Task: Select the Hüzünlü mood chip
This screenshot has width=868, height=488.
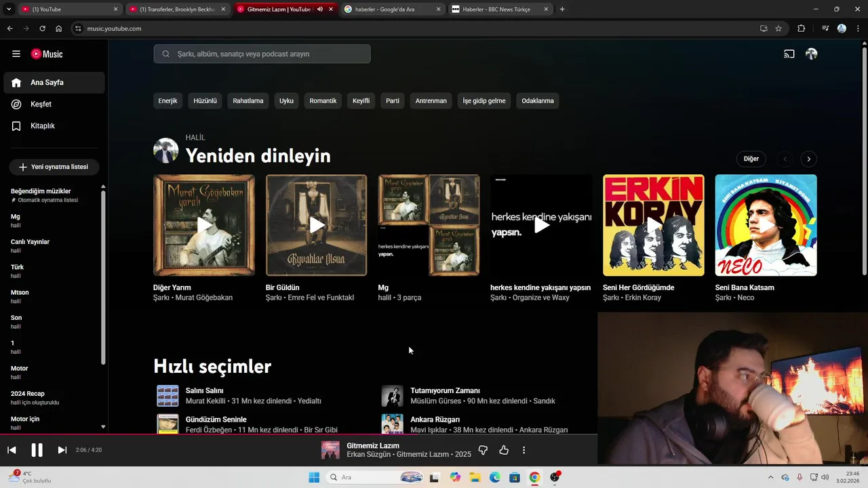Action: 205,101
